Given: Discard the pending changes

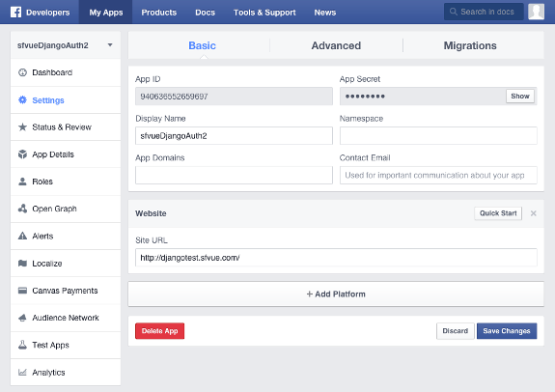Looking at the screenshot, I should point(456,331).
